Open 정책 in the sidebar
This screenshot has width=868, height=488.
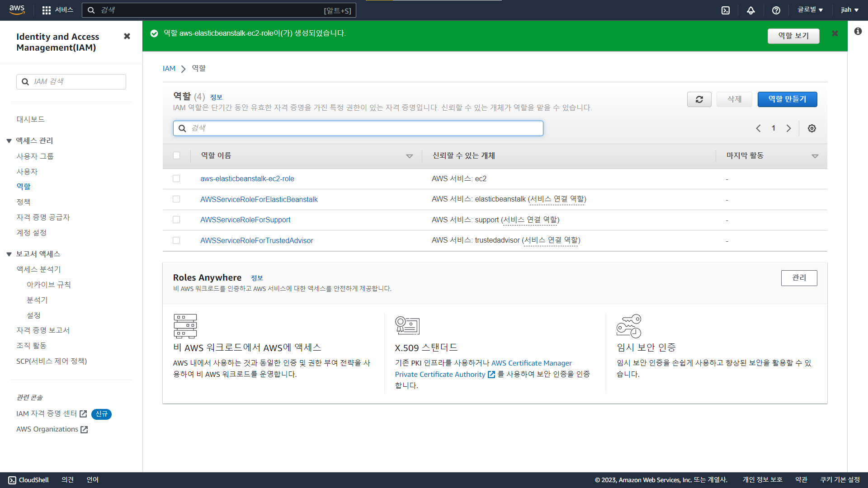click(x=24, y=202)
